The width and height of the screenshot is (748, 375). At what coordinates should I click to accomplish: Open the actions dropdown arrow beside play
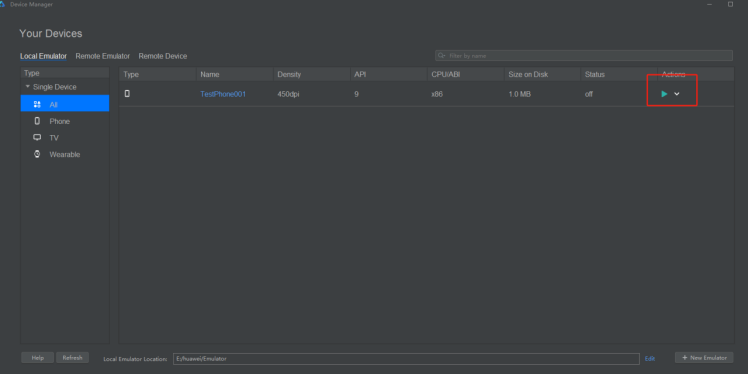coord(676,94)
